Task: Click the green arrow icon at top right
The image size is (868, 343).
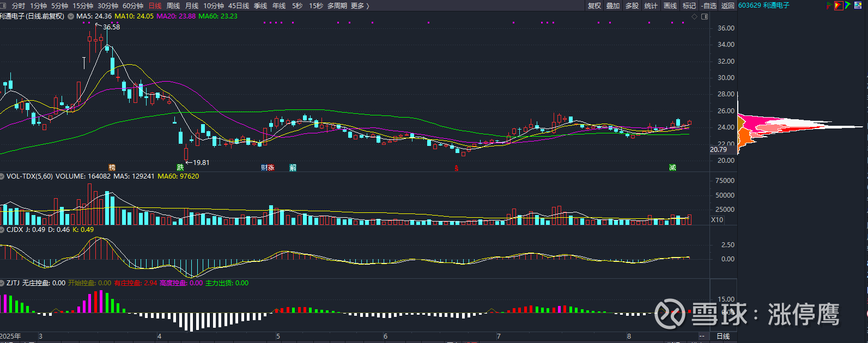Action: (x=848, y=5)
